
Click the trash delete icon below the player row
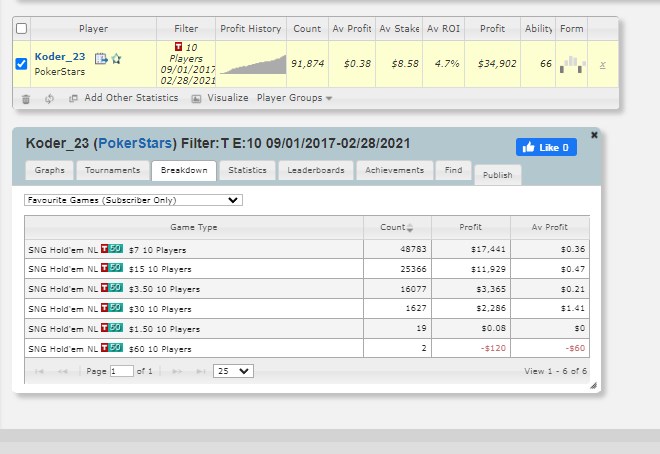26,99
